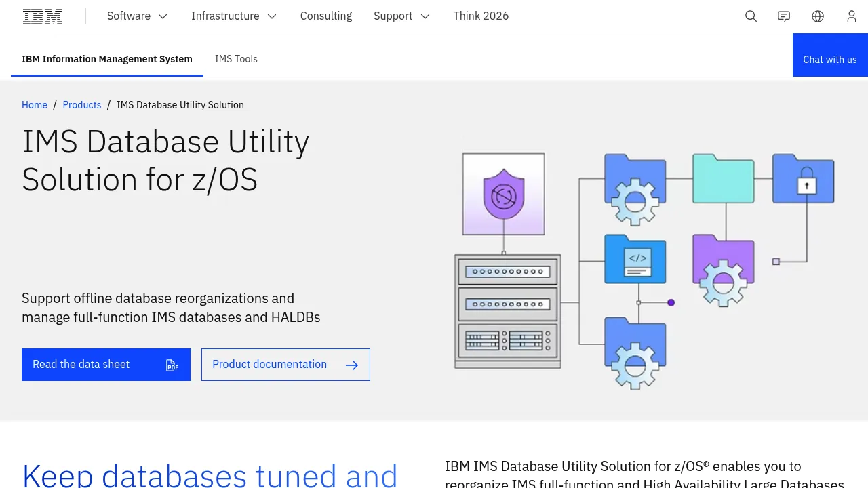Expand the Software menu chevron
This screenshot has height=488, width=868.
click(x=163, y=16)
